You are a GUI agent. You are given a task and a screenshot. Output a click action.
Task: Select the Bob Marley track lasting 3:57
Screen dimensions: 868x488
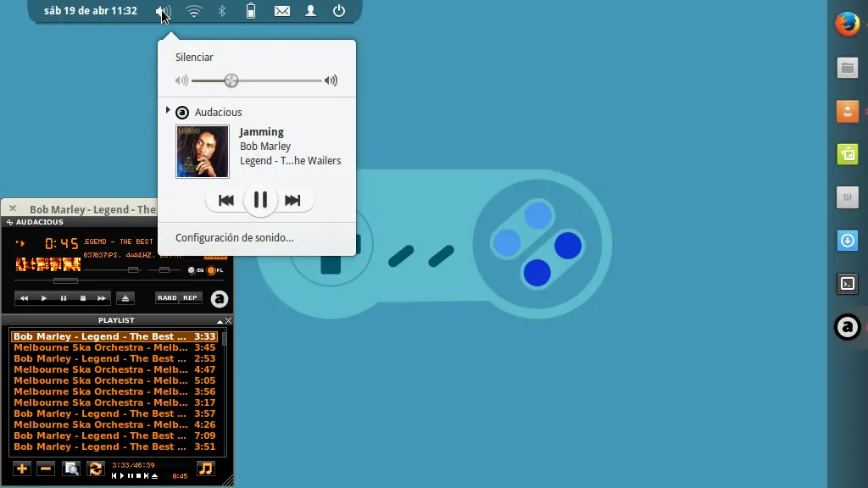point(114,413)
